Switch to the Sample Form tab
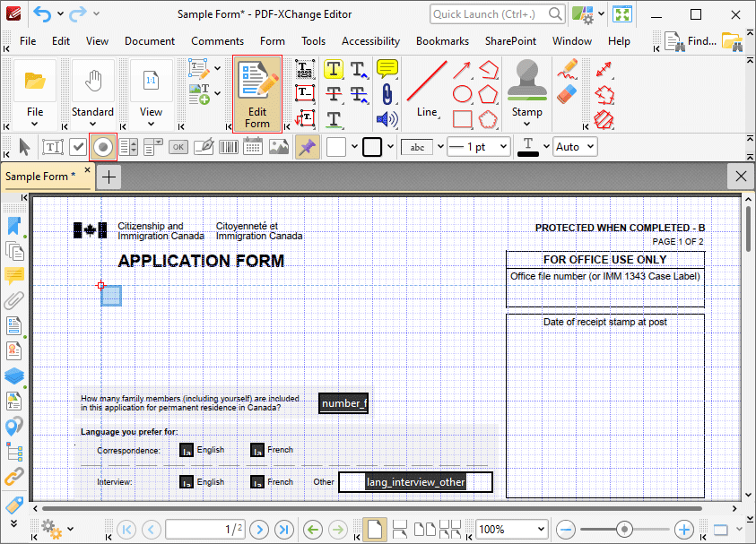Screen dimensions: 756x544 pyautogui.click(x=40, y=177)
